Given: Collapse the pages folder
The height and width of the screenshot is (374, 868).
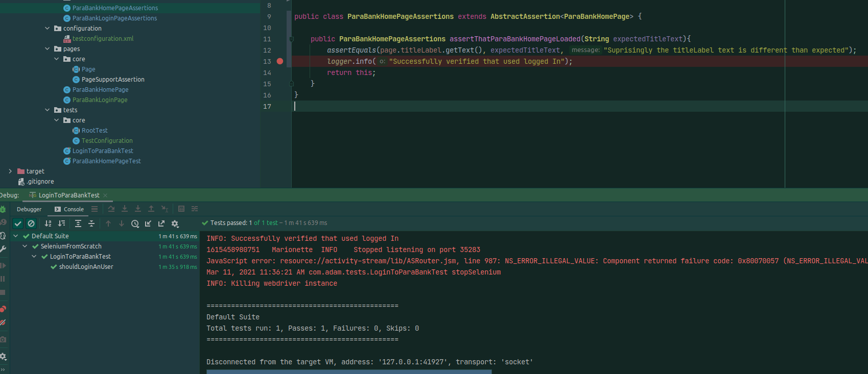Looking at the screenshot, I should click(x=48, y=49).
